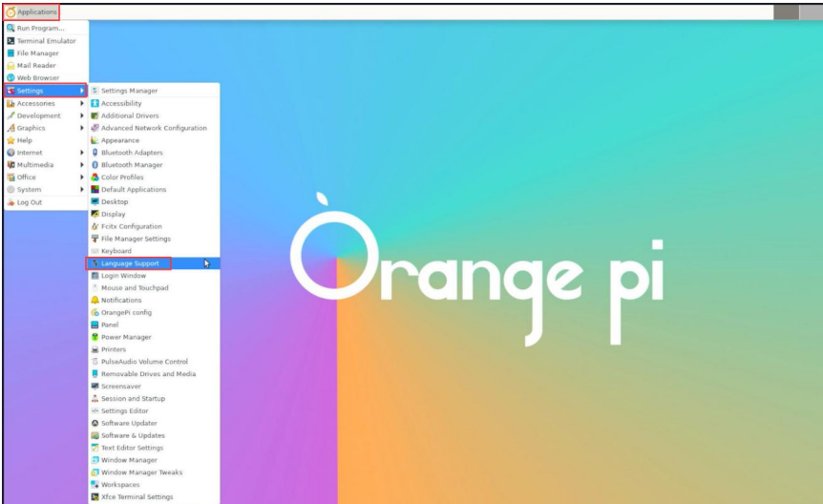Click the File Manager Settings icon
823x504 pixels.
[x=95, y=239]
